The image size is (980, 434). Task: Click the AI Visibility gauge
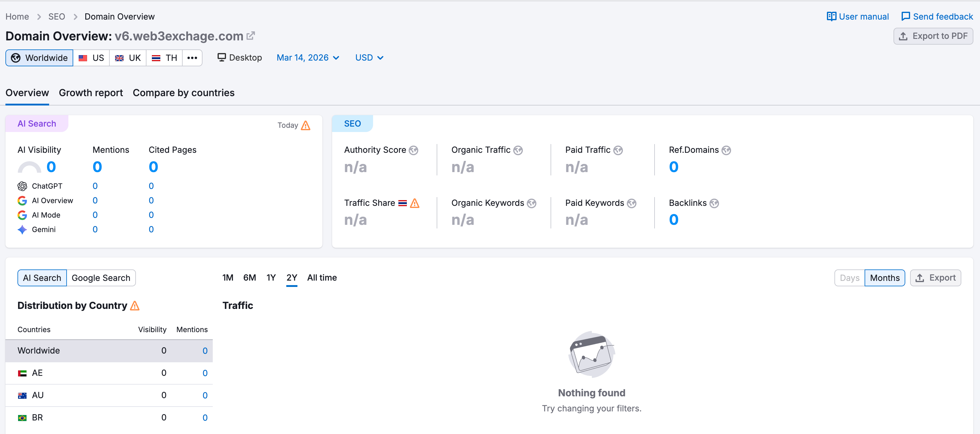29,167
